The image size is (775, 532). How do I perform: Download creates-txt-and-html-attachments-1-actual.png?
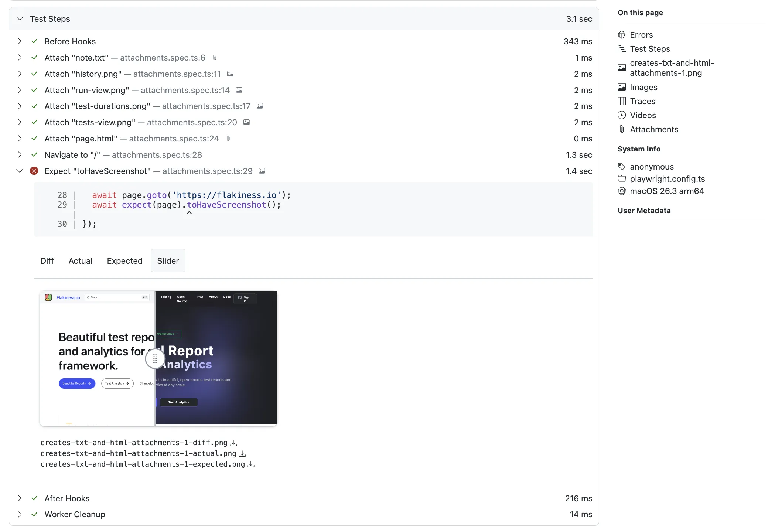click(x=243, y=454)
